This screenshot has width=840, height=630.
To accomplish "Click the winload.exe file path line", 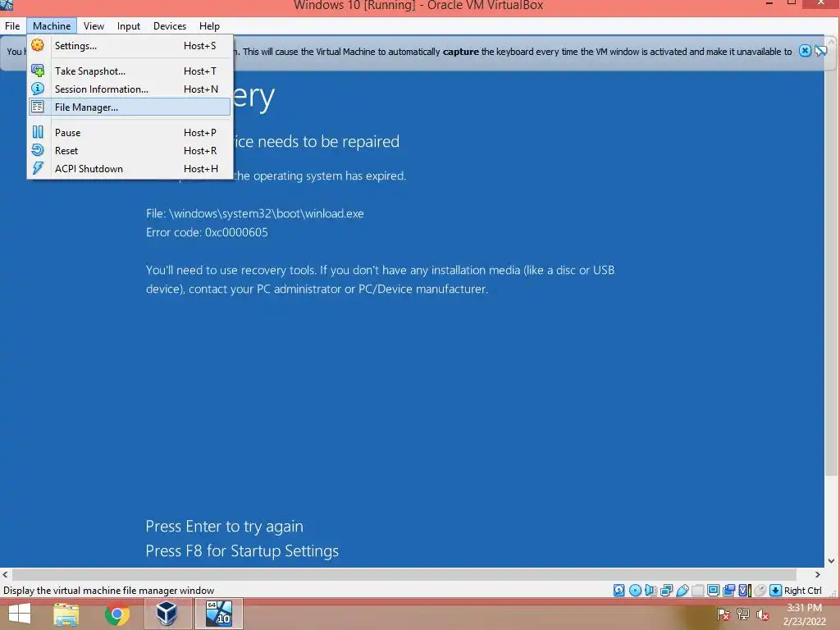I will 255,214.
